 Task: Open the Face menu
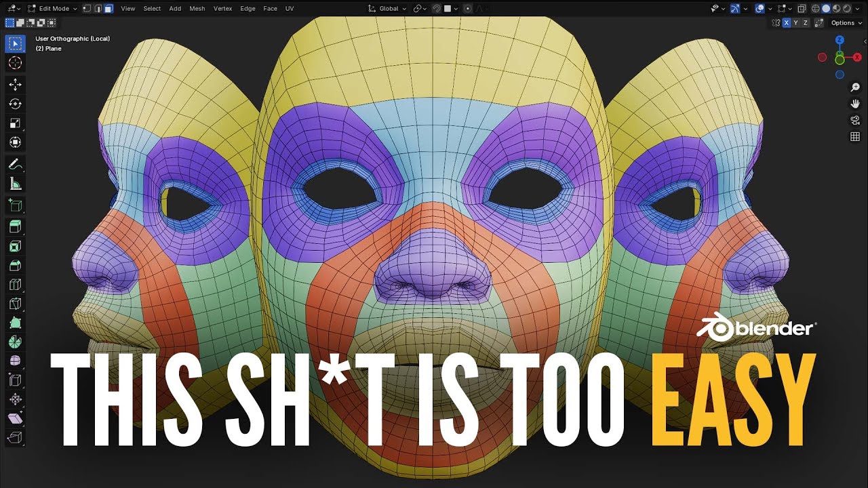point(270,9)
